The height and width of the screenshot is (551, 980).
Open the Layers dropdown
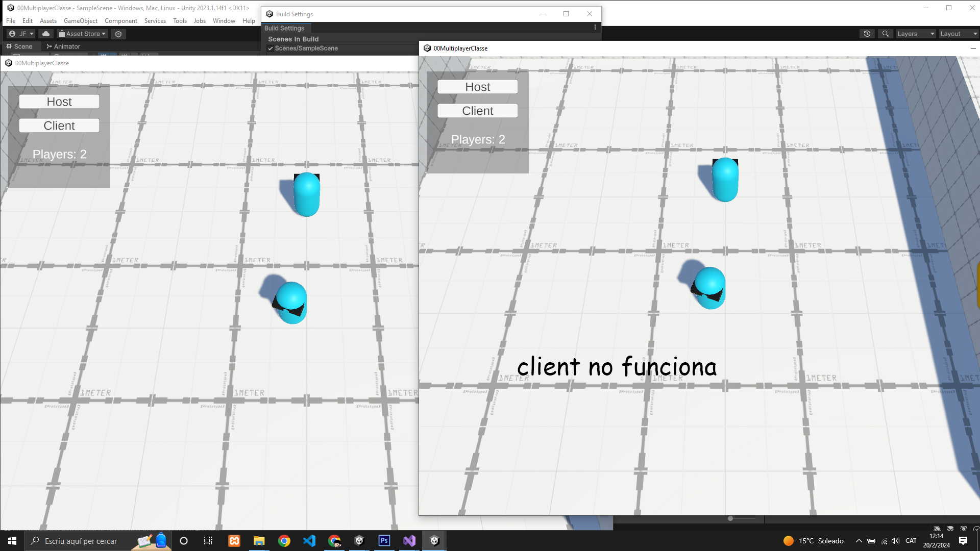916,34
